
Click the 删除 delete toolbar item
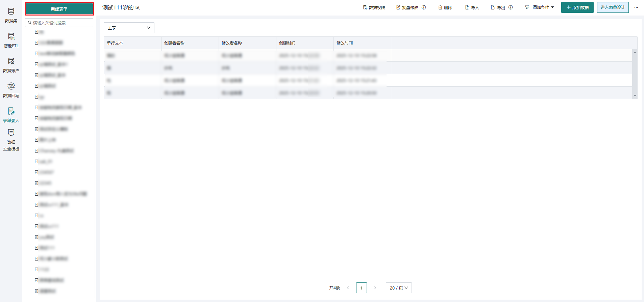point(445,7)
